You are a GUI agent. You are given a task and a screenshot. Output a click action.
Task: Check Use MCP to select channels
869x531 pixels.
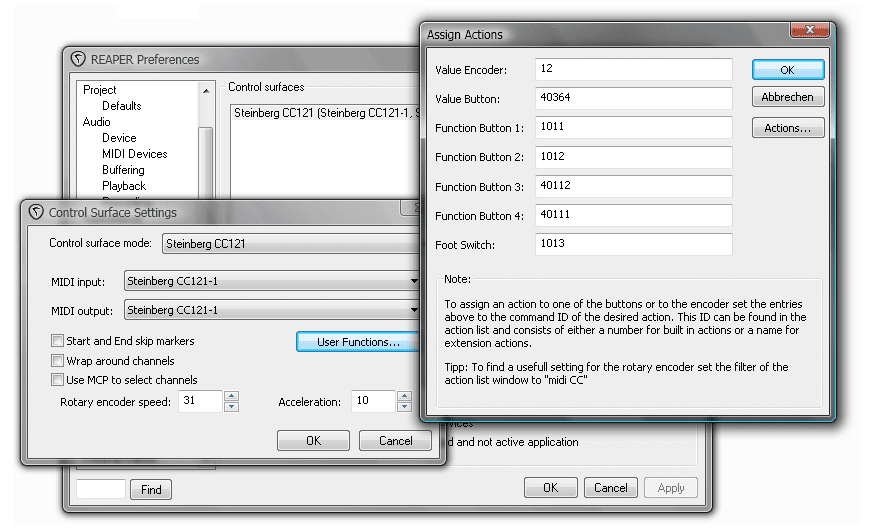pos(57,380)
